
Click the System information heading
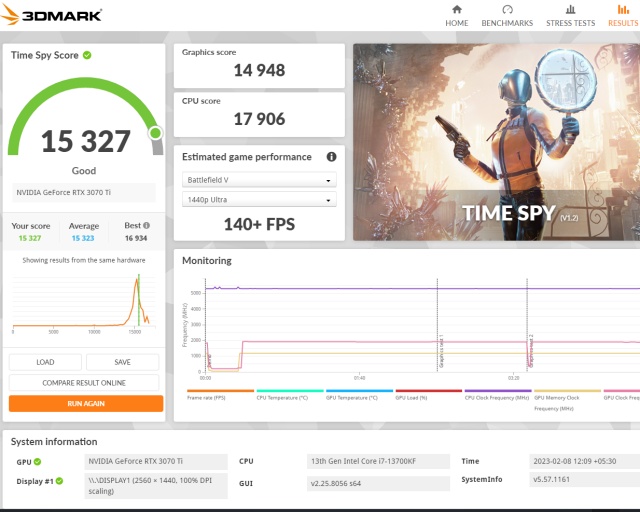(x=54, y=442)
